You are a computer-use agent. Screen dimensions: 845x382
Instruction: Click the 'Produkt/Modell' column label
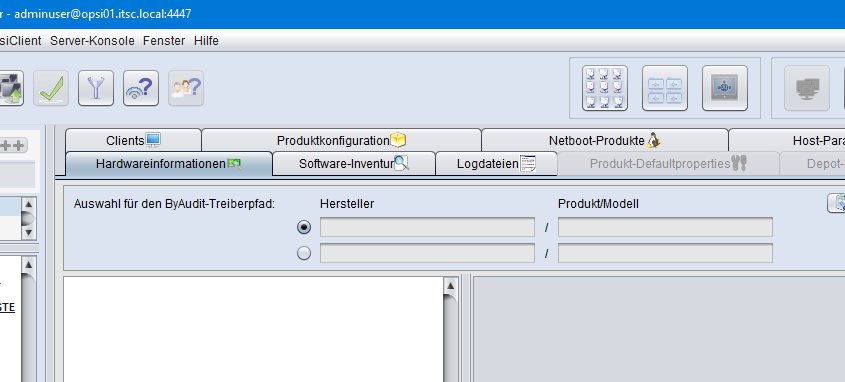click(599, 204)
